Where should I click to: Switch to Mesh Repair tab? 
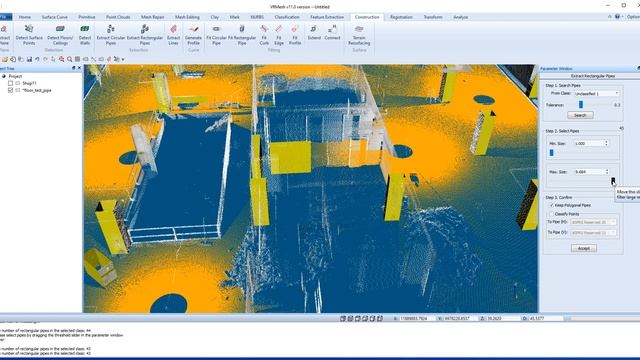point(152,17)
